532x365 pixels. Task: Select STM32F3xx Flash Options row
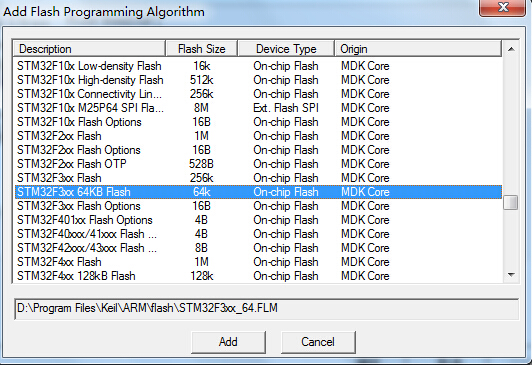[x=258, y=206]
